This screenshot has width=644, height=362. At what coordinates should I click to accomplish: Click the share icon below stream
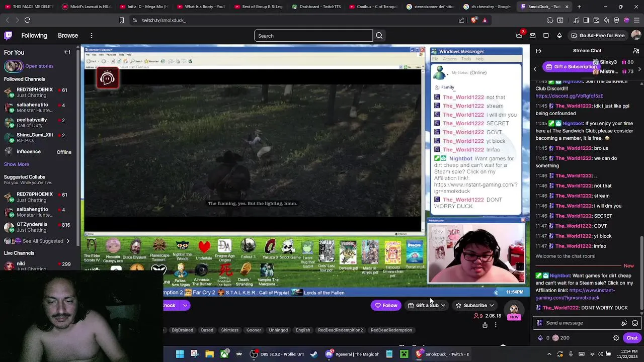[485, 325]
